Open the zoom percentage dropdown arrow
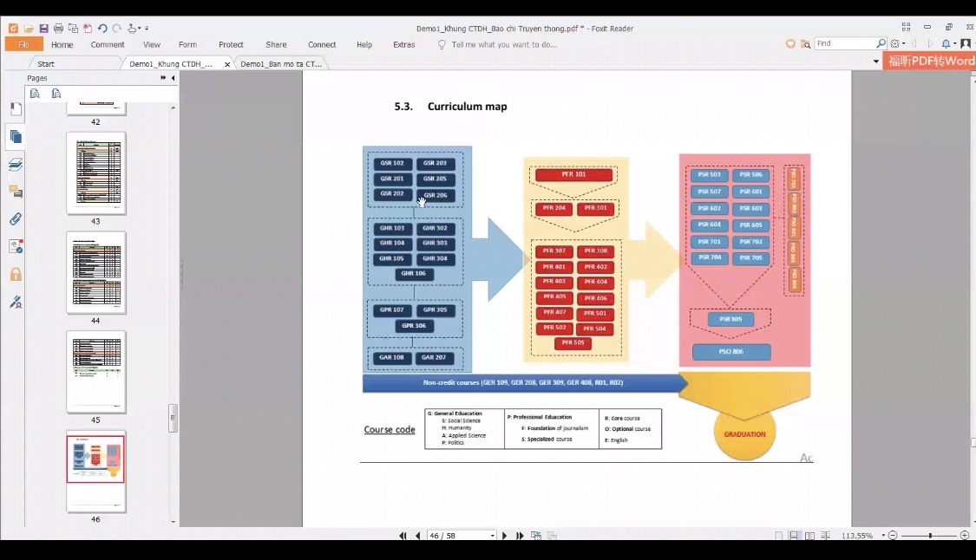Viewport: 976px width, 560px height. [x=882, y=536]
